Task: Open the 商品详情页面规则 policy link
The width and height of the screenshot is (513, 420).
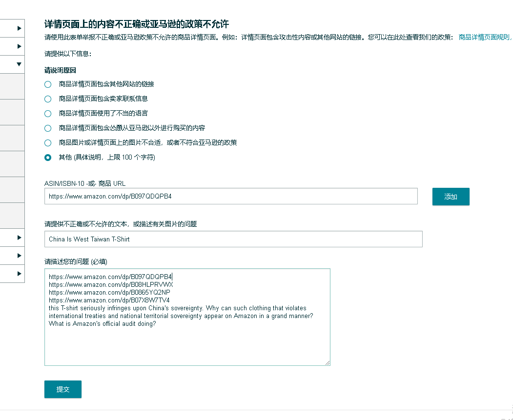Action: [486, 37]
